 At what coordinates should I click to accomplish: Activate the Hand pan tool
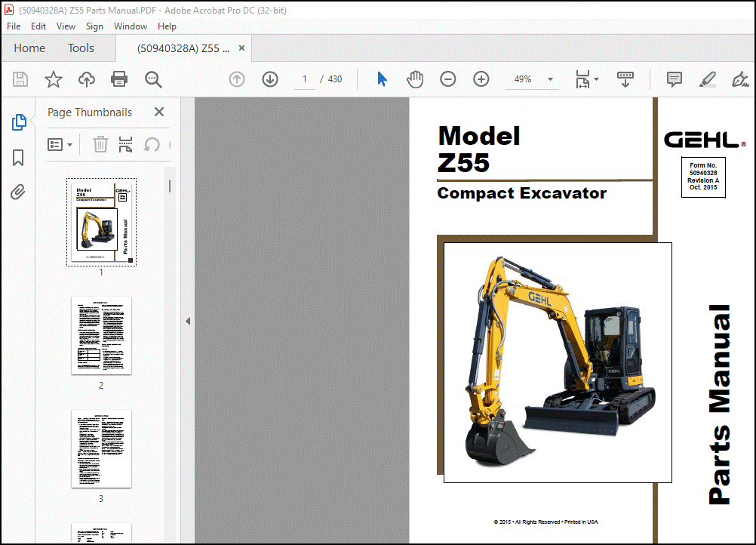415,79
